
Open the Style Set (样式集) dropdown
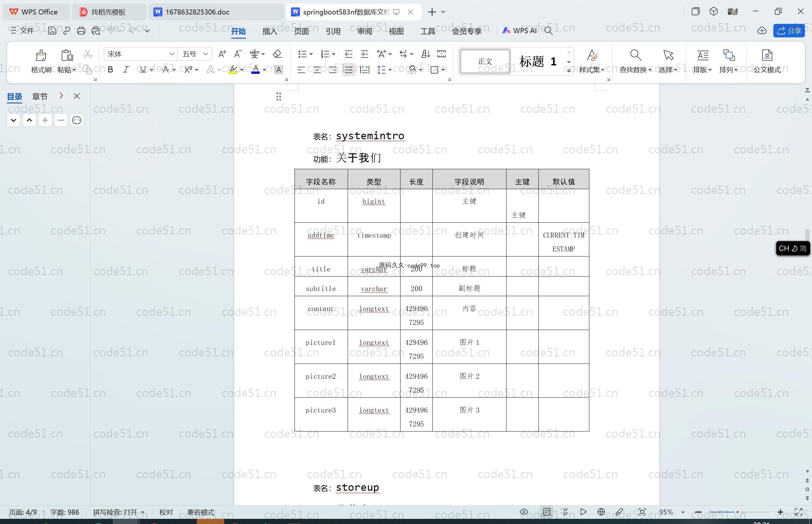pos(592,70)
